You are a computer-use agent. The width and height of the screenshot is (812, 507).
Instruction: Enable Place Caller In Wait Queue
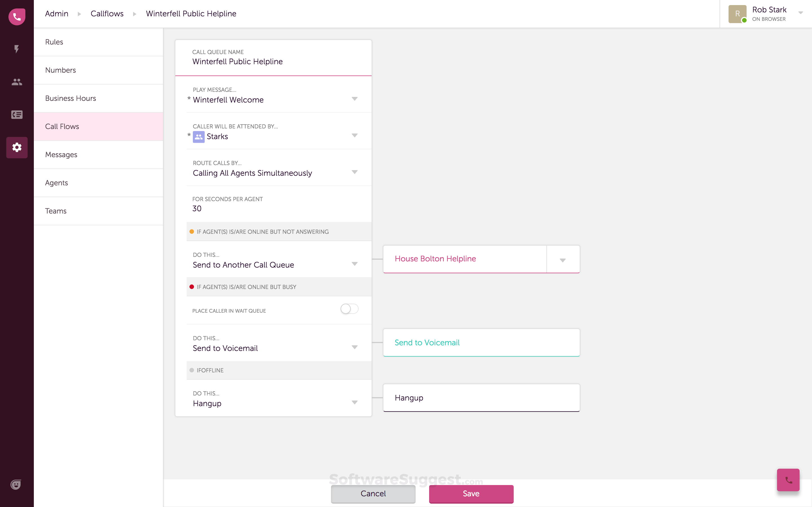(349, 308)
